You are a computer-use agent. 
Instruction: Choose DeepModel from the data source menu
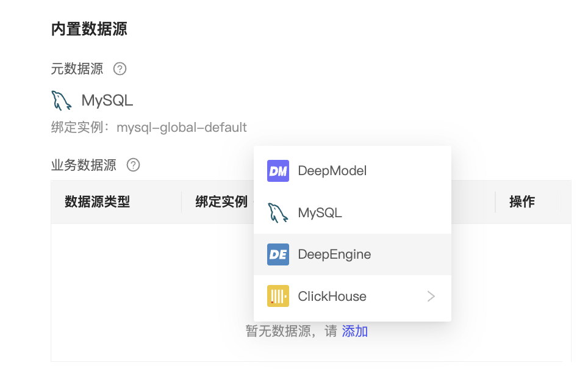353,171
